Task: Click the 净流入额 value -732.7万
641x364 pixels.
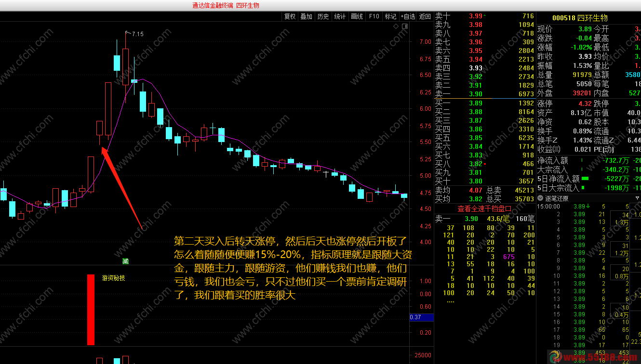Action: pos(616,160)
